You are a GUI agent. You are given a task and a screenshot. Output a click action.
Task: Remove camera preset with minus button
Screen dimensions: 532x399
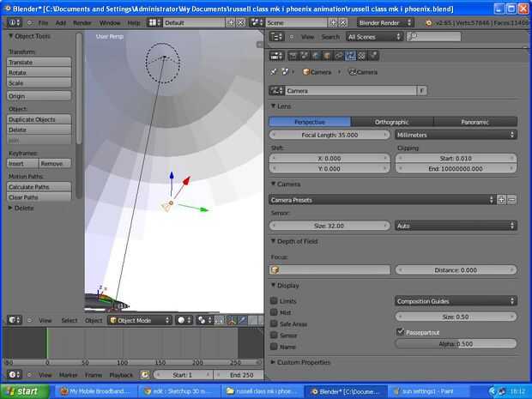[x=511, y=200]
